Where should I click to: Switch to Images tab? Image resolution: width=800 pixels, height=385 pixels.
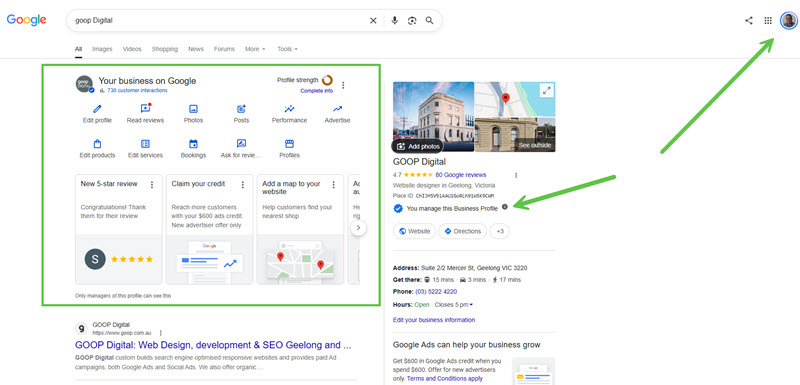[x=102, y=49]
